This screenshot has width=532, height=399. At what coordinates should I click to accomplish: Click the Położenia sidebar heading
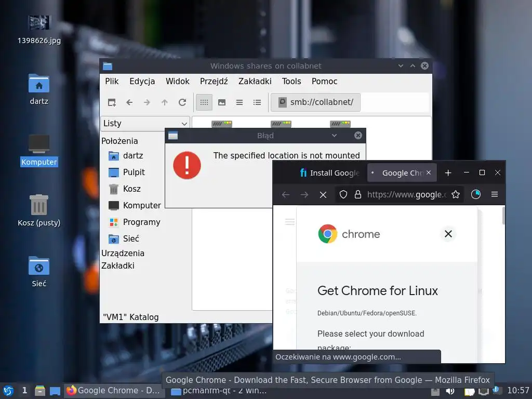[x=119, y=141]
